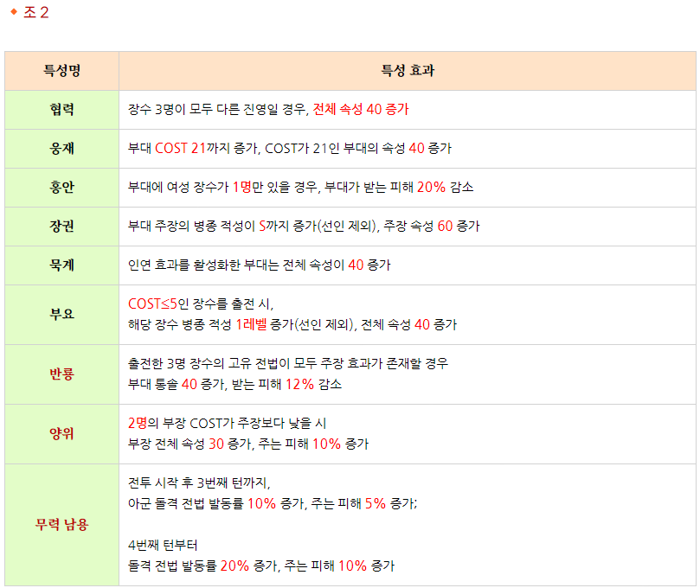This screenshot has width=700, height=588.
Task: Click the '조 2' heading text
Action: click(x=35, y=12)
